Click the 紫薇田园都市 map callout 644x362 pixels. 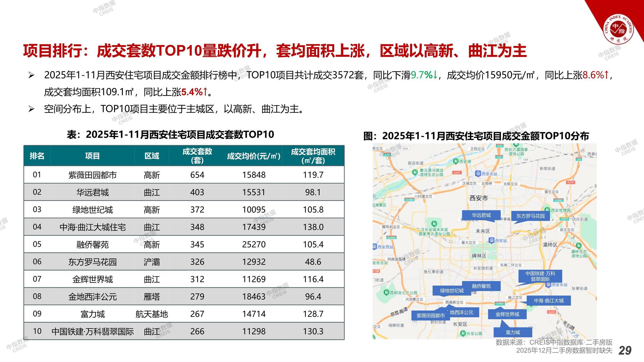(430, 316)
